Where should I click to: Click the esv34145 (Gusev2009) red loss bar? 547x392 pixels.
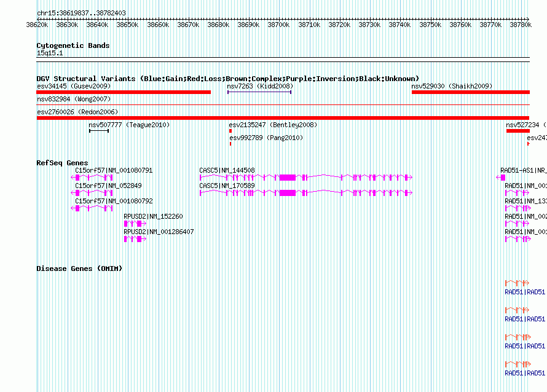[x=124, y=92]
